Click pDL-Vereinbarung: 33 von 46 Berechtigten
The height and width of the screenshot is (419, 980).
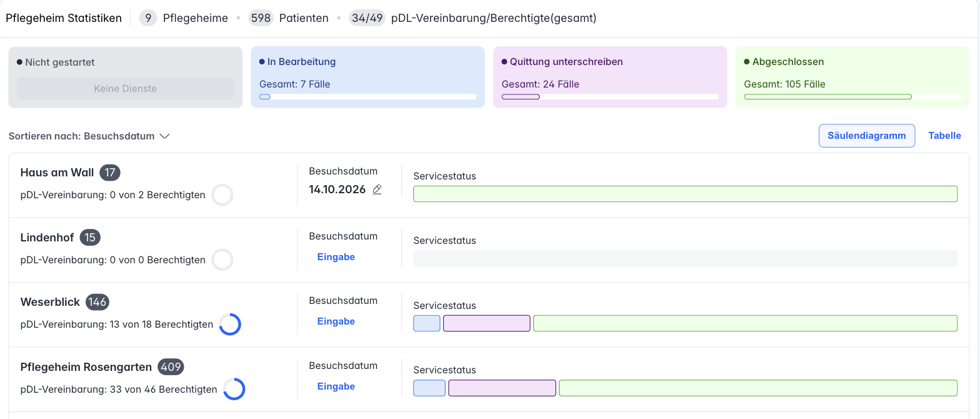click(x=119, y=389)
